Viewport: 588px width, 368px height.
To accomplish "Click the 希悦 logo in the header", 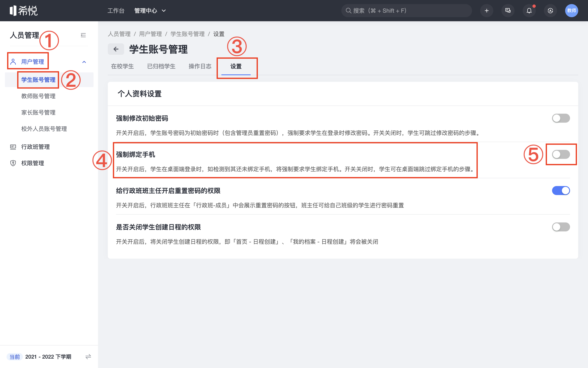I will click(23, 10).
